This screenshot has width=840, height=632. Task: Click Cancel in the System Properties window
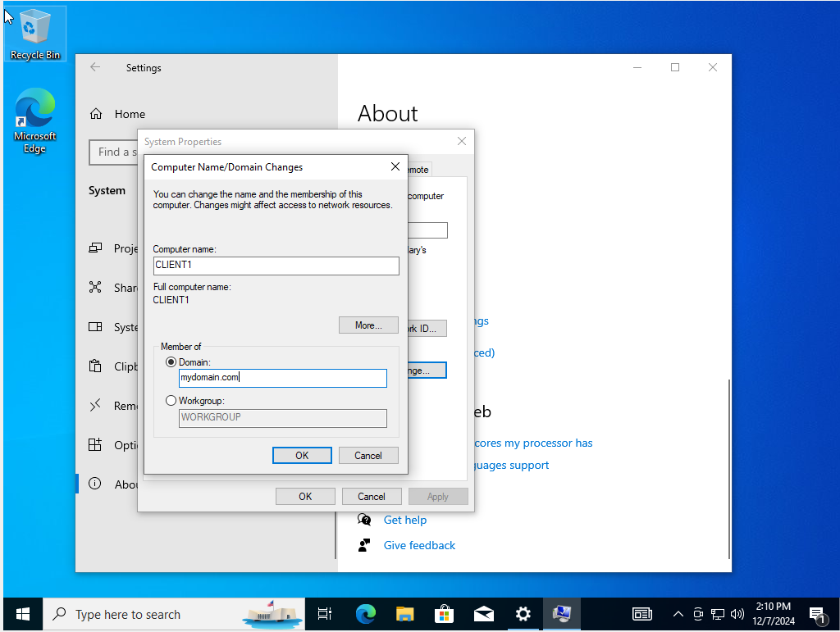coord(372,497)
